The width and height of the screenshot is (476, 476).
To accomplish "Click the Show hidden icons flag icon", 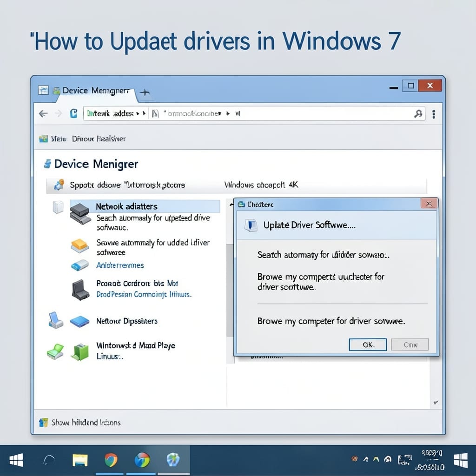I will [x=43, y=422].
